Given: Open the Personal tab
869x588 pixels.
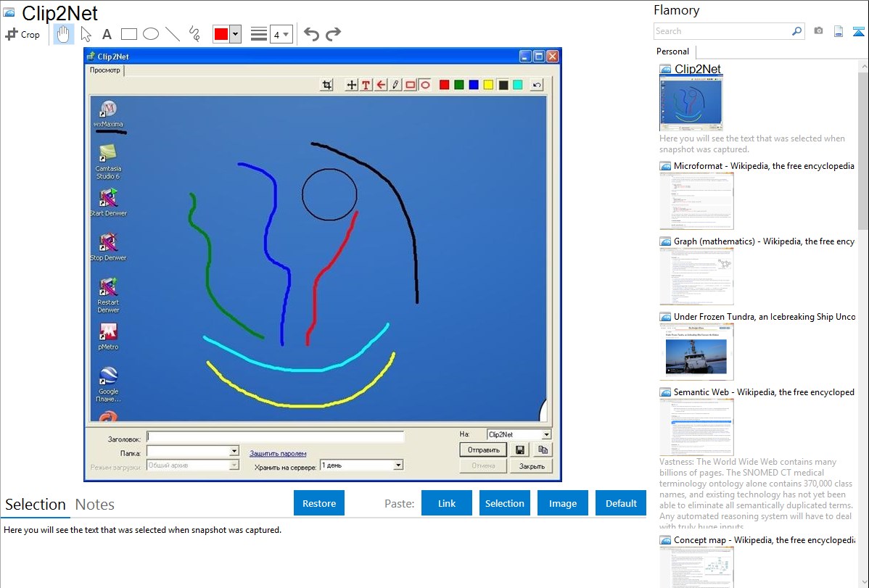Looking at the screenshot, I should pos(672,51).
